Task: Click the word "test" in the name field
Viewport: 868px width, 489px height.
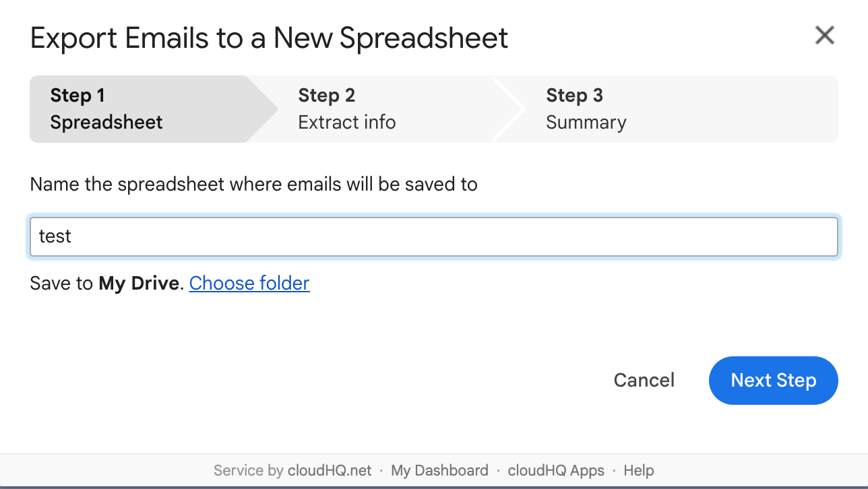Action: tap(55, 236)
